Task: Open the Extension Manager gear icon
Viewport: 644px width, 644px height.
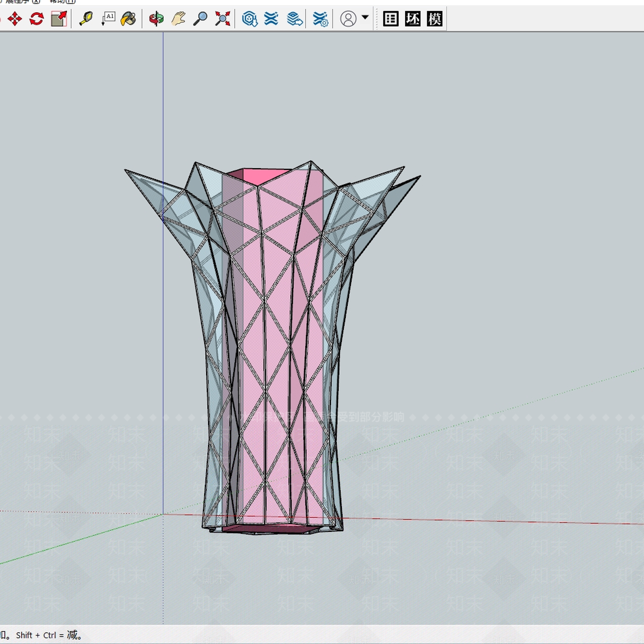Action: (320, 19)
